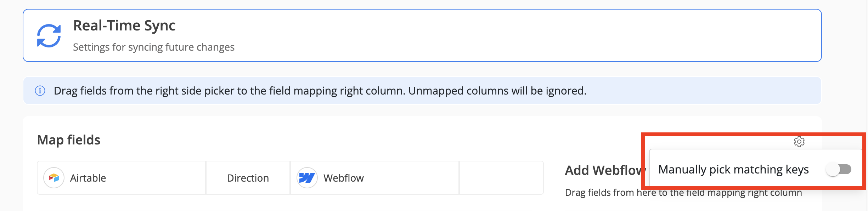Select the Real-Time Sync heading text
This screenshot has width=868, height=211.
coord(124,26)
